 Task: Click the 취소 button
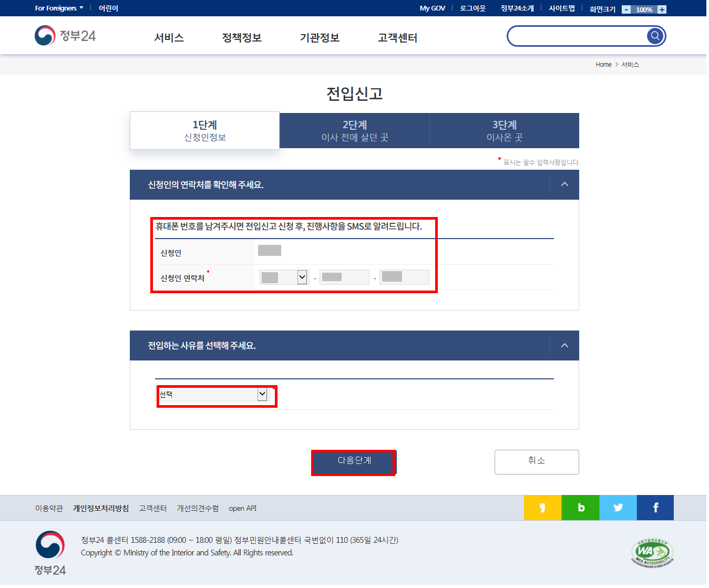click(537, 462)
